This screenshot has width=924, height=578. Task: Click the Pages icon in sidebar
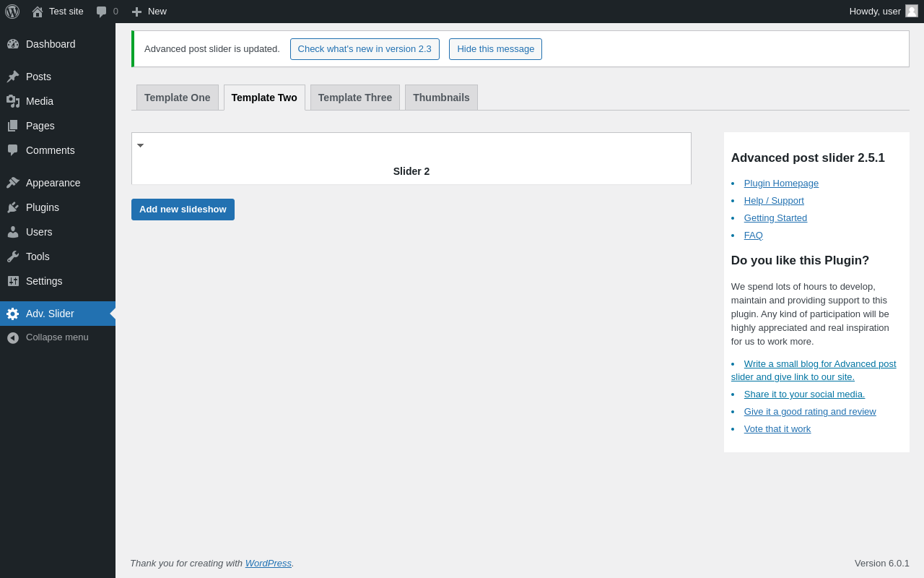[13, 126]
